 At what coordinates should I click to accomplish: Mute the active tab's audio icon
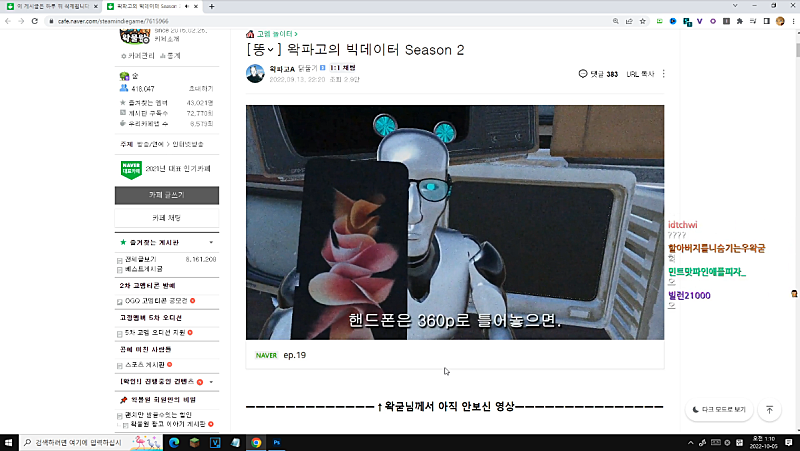(187, 6)
